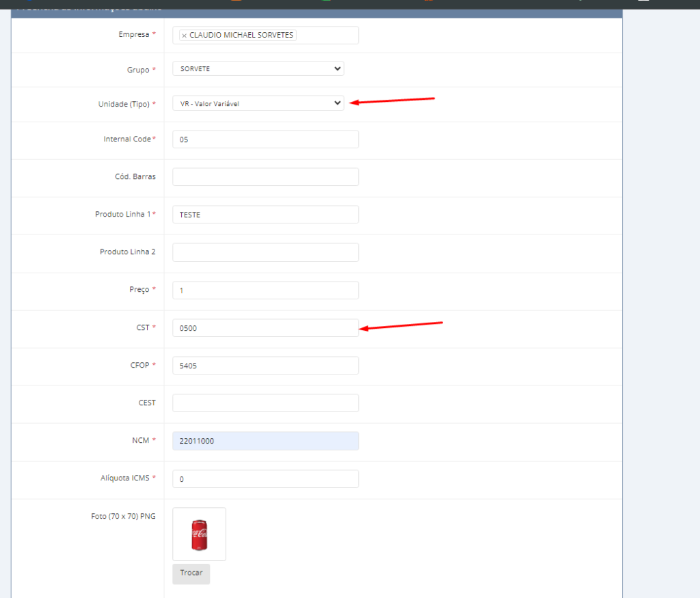The height and width of the screenshot is (598, 700).
Task: Click the empty CEST input field
Action: point(265,403)
